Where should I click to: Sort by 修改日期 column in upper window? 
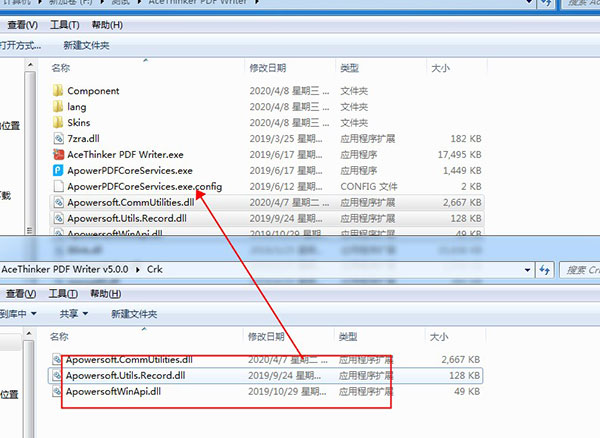pyautogui.click(x=267, y=68)
